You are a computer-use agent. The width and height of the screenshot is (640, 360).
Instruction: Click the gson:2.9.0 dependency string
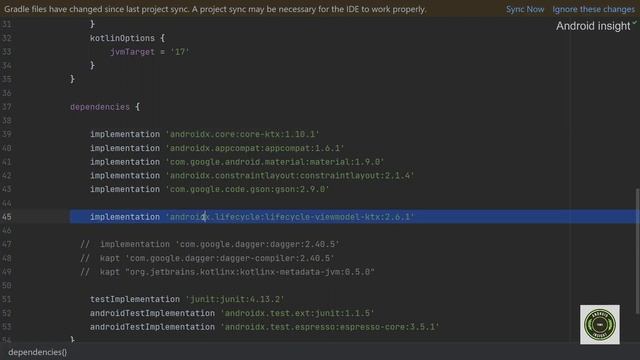tap(247, 189)
